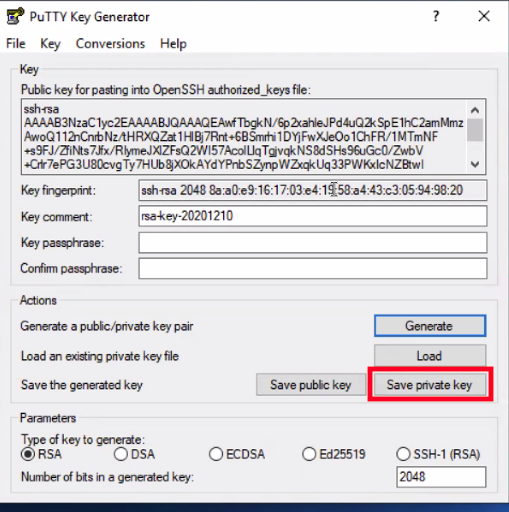Viewport: 509px width, 512px height.
Task: Click into the Key passphrase field
Action: click(x=313, y=242)
